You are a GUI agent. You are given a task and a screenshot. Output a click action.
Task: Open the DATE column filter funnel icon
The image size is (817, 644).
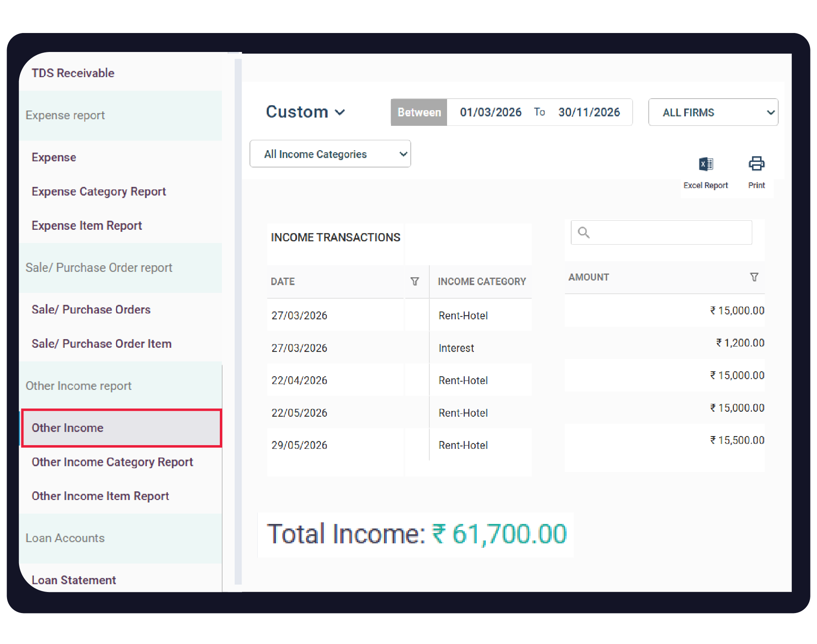click(x=415, y=281)
